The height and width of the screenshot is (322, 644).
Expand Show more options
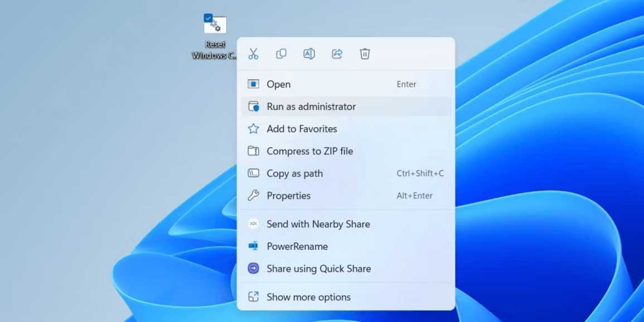point(308,297)
